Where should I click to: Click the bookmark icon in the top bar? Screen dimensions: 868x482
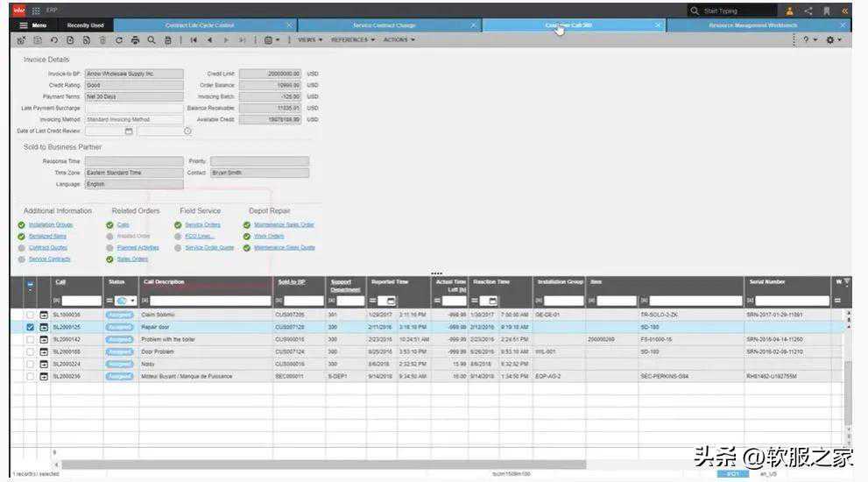(826, 11)
